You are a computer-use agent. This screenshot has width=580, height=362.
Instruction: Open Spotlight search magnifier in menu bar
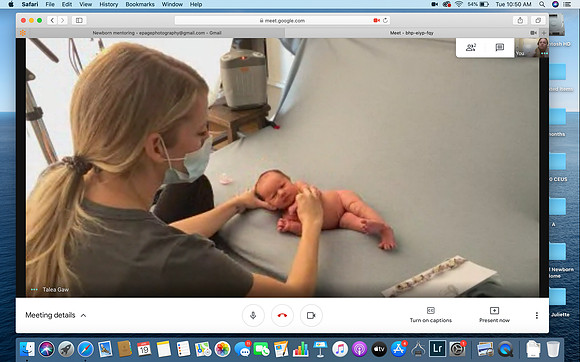[x=542, y=4]
